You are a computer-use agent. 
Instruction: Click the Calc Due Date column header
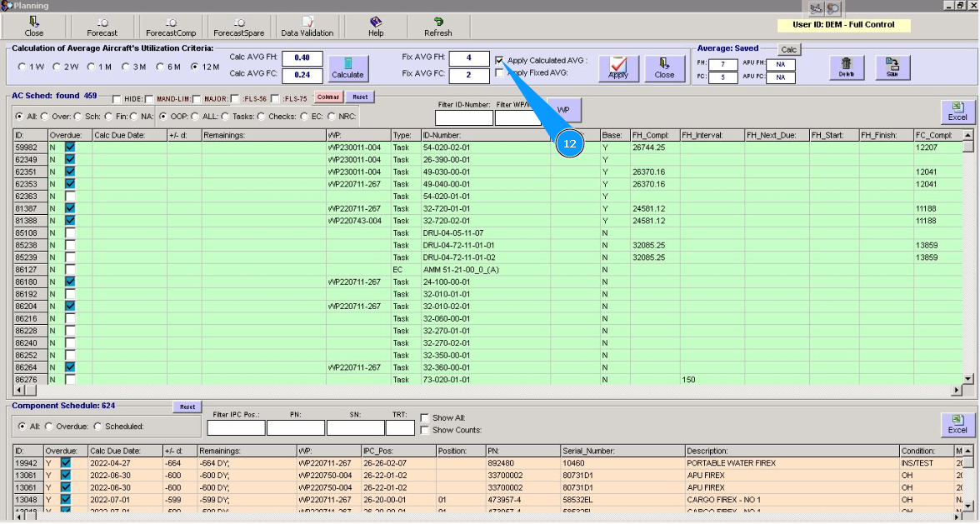(129, 135)
